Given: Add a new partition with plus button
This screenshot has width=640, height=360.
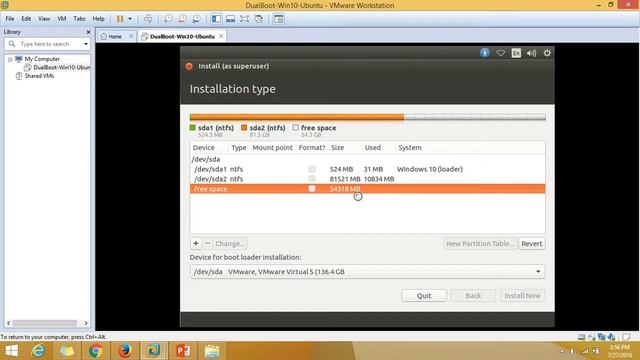Looking at the screenshot, I should tap(196, 244).
